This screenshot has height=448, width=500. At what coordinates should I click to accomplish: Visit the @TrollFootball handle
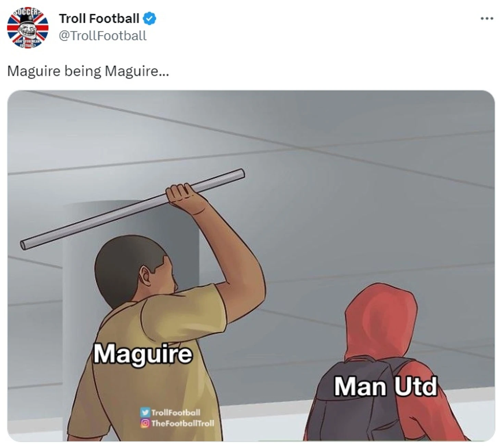[x=103, y=36]
